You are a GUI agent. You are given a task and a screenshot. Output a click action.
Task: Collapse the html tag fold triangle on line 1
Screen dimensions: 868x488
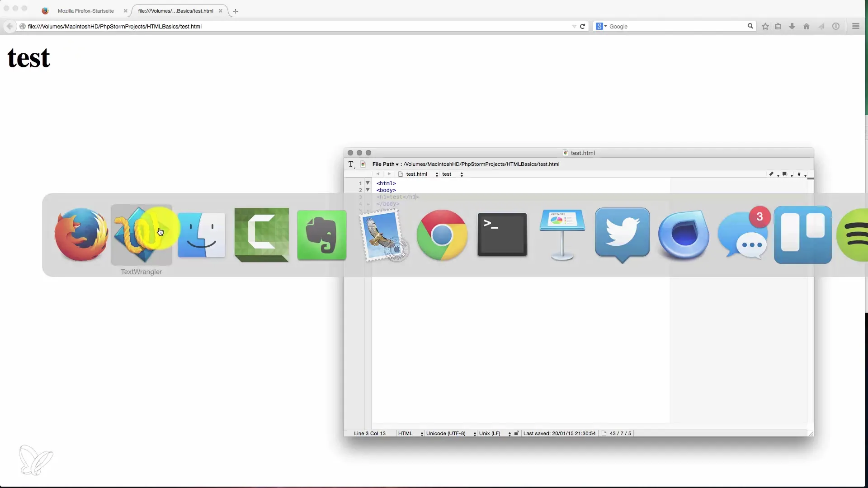click(x=368, y=183)
